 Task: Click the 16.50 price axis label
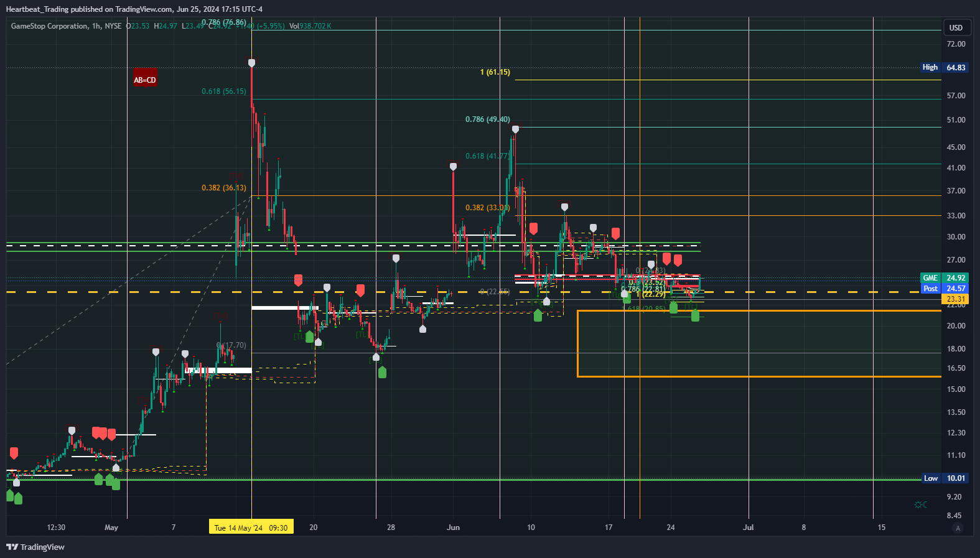coord(956,368)
